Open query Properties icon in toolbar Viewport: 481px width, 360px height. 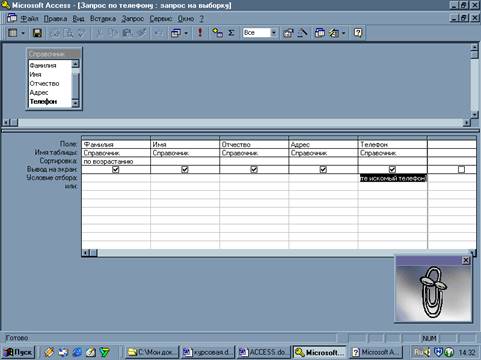coord(288,33)
